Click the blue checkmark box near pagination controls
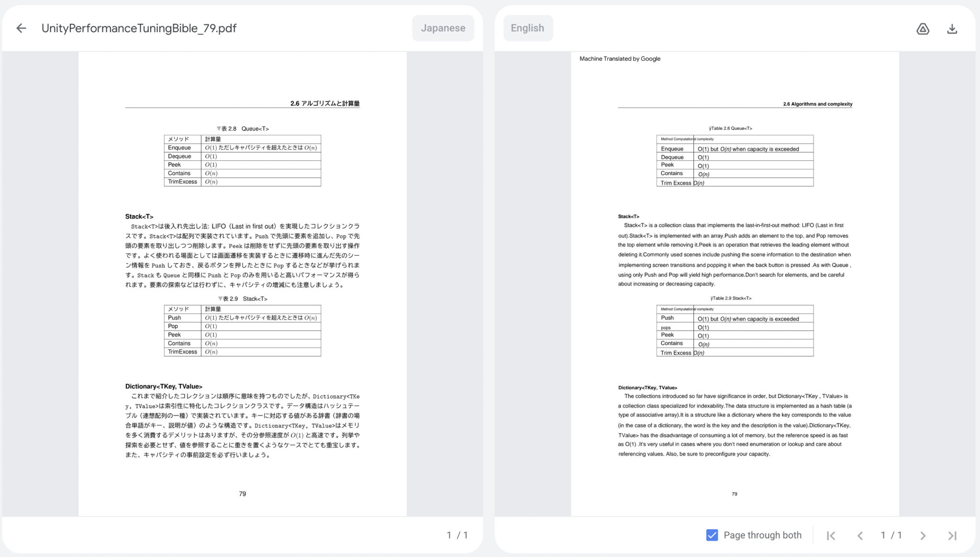This screenshot has height=557, width=980. [712, 535]
